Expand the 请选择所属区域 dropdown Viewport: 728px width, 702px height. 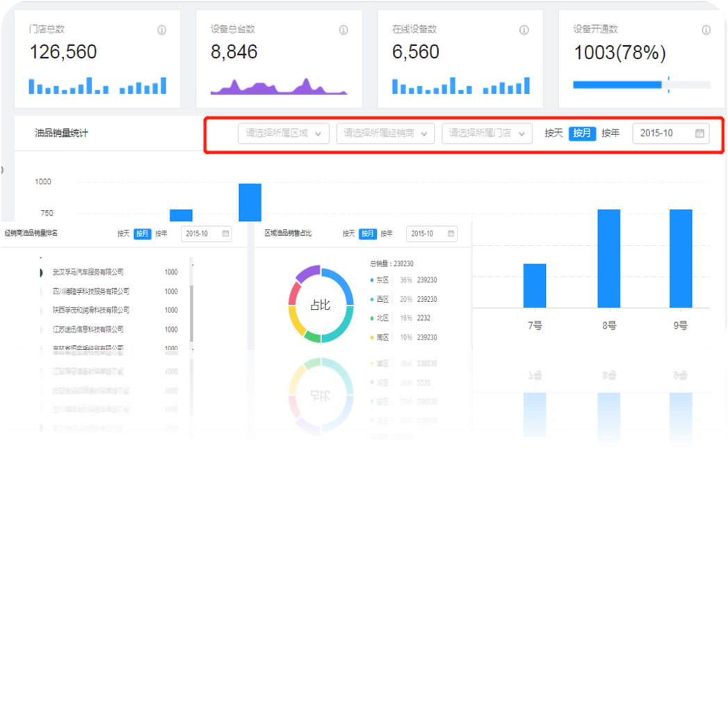[284, 134]
